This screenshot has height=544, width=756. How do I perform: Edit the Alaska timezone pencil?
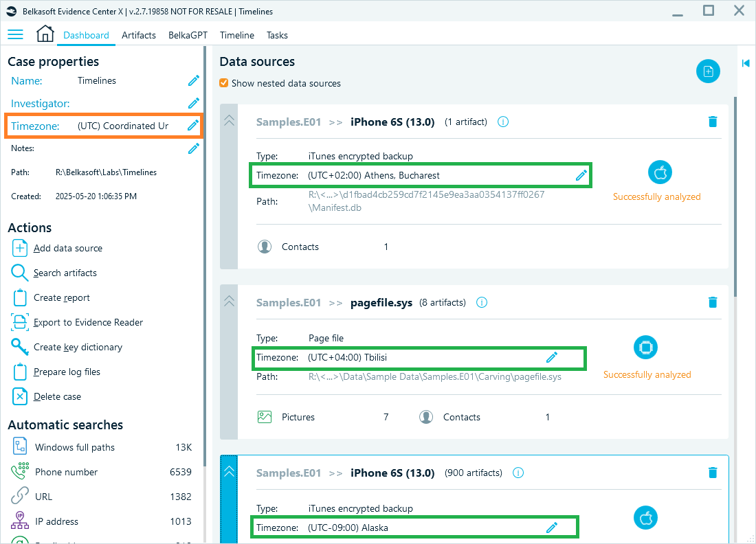point(552,528)
